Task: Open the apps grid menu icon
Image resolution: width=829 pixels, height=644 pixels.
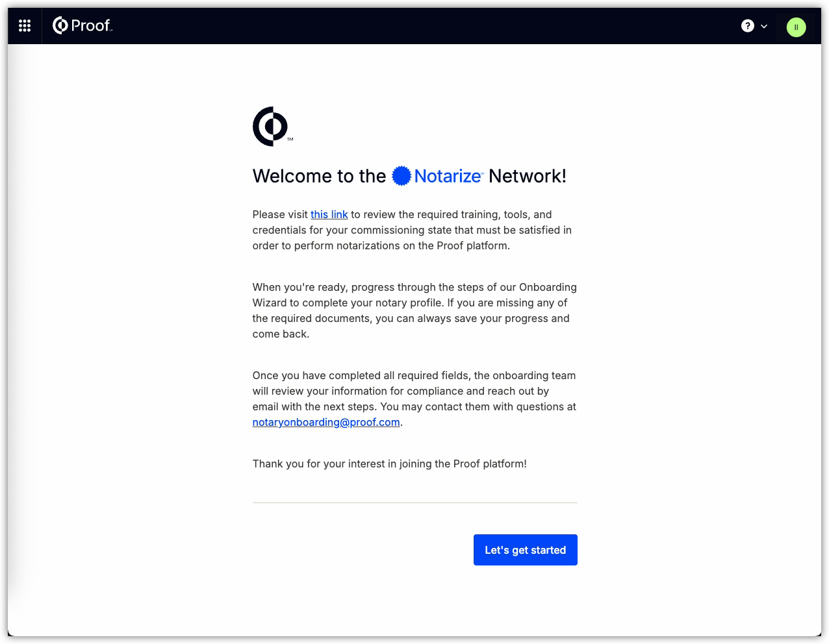Action: click(x=25, y=26)
